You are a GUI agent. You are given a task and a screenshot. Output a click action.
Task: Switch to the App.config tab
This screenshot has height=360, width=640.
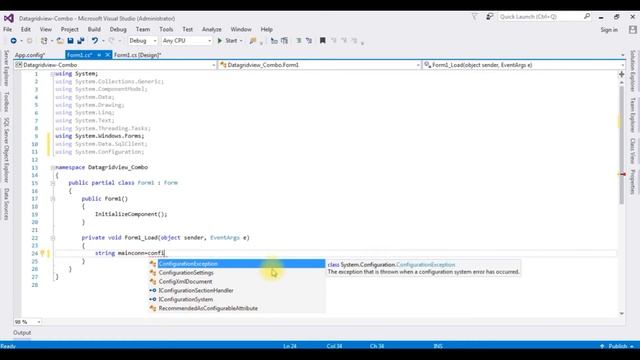30,55
